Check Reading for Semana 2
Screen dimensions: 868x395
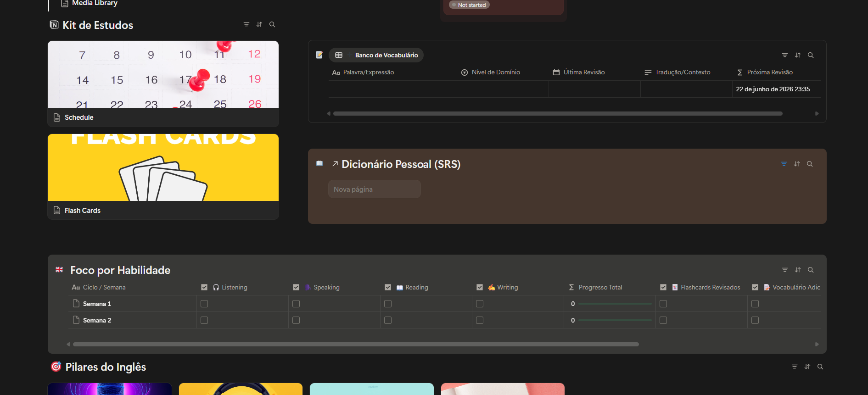[x=388, y=320]
